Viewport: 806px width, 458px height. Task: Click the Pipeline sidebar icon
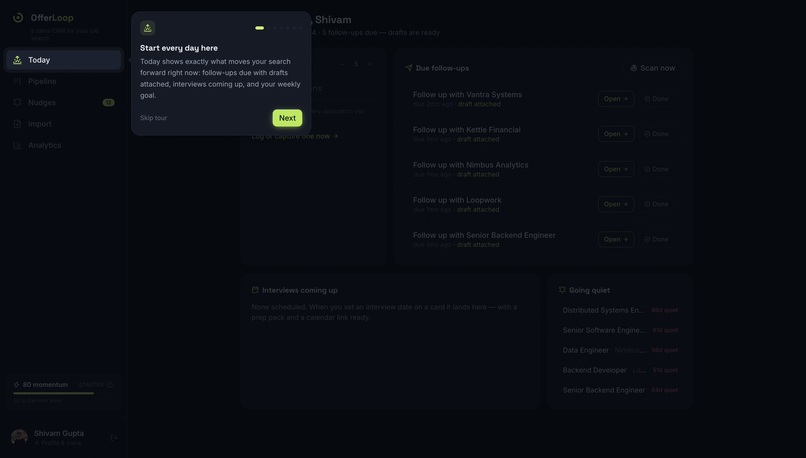tap(17, 81)
